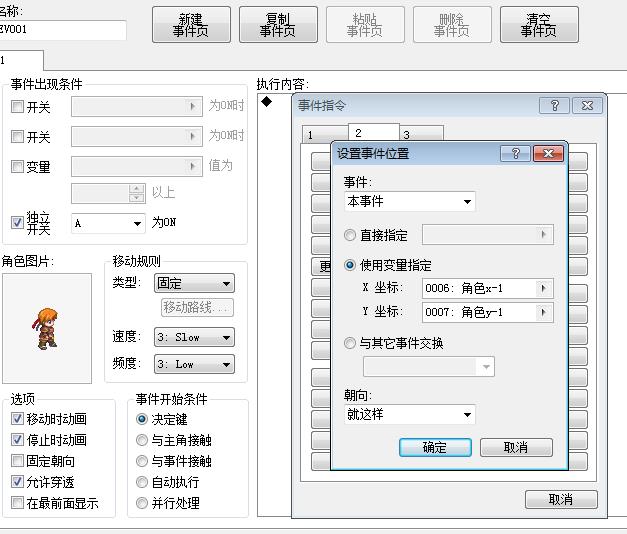This screenshot has height=534, width=627.
Task: Select the 直接指定 radio option
Action: 350,235
